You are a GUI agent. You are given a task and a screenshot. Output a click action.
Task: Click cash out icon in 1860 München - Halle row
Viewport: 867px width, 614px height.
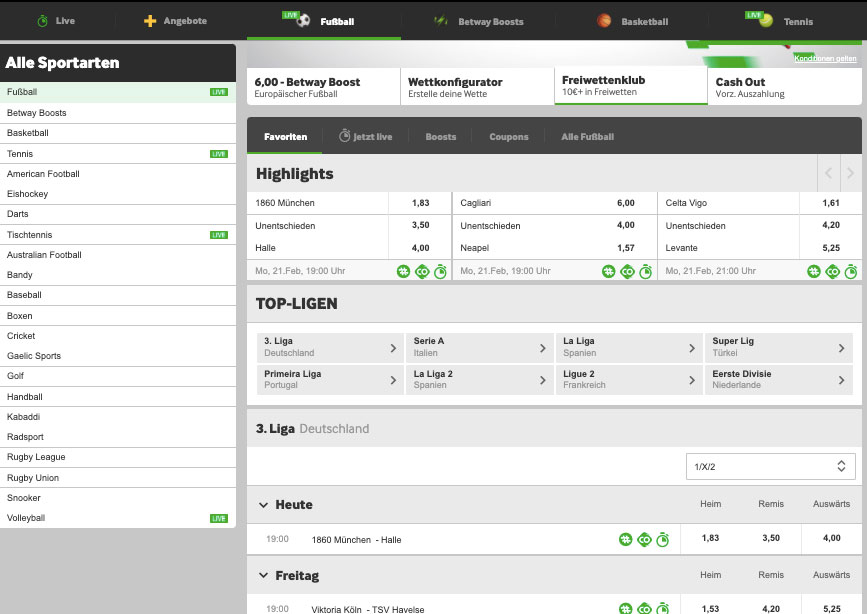[644, 539]
